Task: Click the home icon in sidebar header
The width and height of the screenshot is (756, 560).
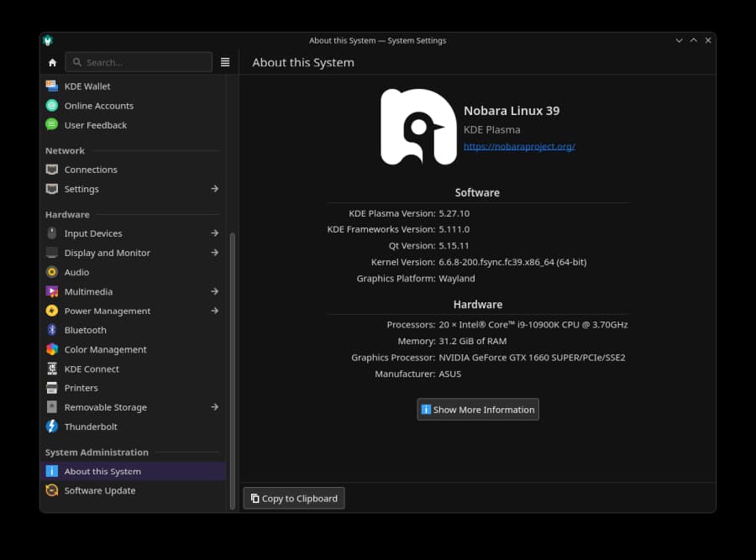Action: [x=53, y=63]
